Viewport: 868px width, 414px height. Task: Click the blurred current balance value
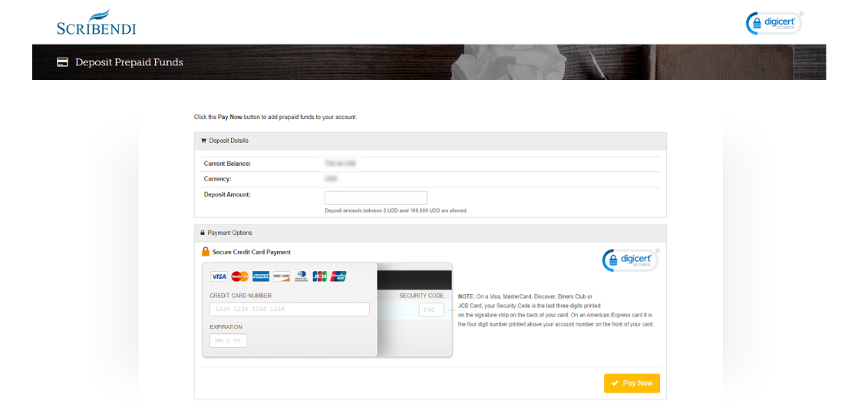[x=341, y=164]
